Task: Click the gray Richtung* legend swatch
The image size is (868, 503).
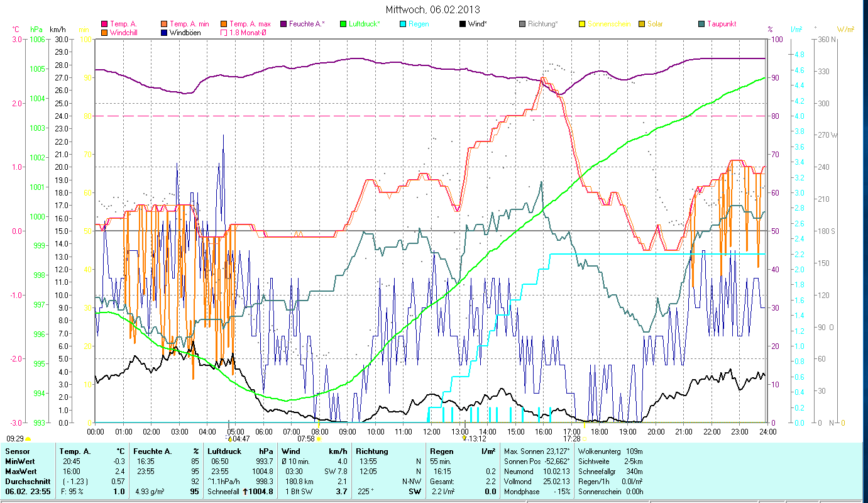Action: coord(522,24)
